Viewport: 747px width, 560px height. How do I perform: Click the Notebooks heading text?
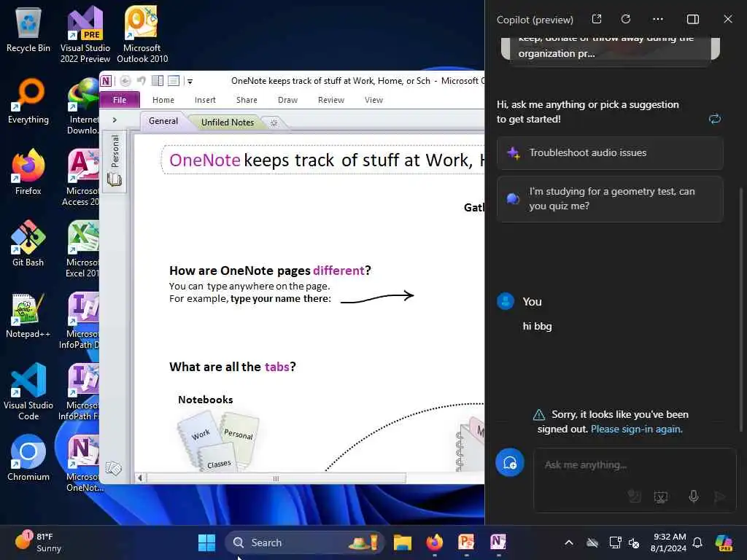click(205, 400)
